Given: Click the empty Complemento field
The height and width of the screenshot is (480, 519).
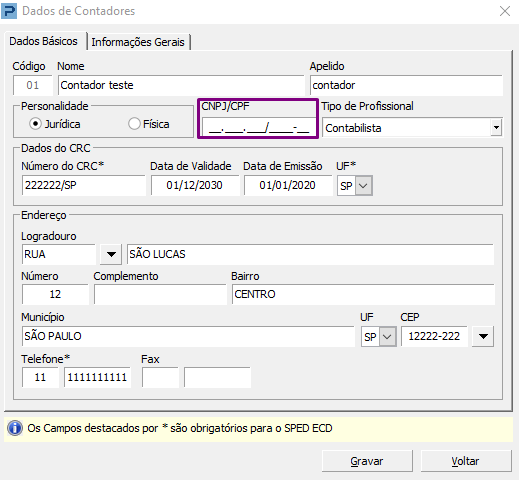Looking at the screenshot, I should [x=160, y=294].
